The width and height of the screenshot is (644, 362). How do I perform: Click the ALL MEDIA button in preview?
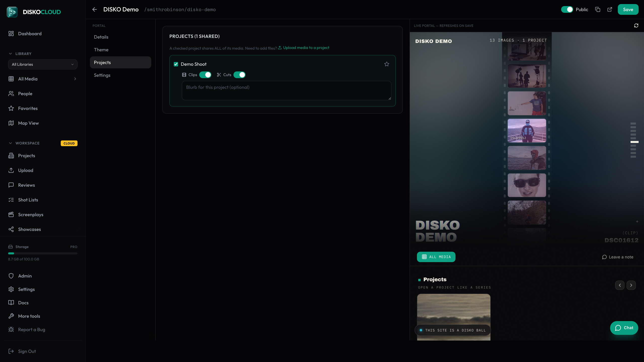pyautogui.click(x=436, y=257)
